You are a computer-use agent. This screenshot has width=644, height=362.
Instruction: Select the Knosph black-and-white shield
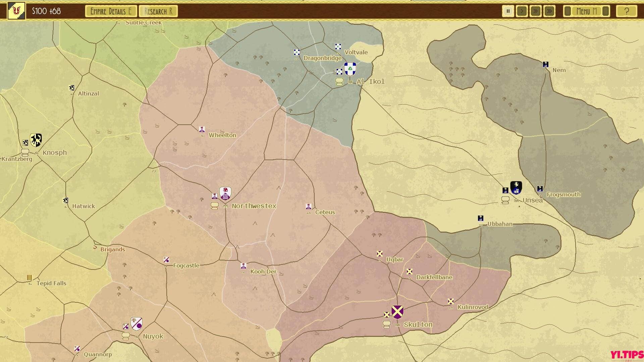pos(36,140)
